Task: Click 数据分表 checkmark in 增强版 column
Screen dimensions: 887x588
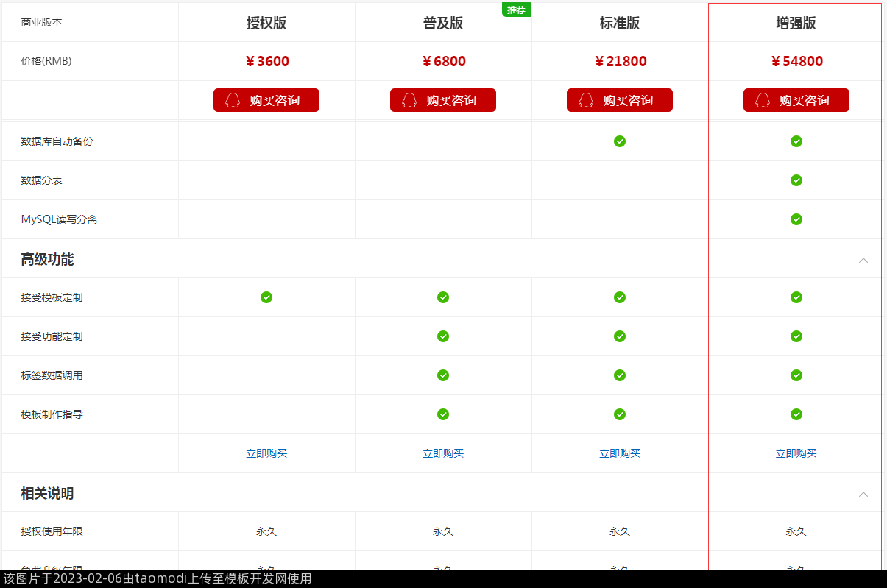Action: coord(796,180)
